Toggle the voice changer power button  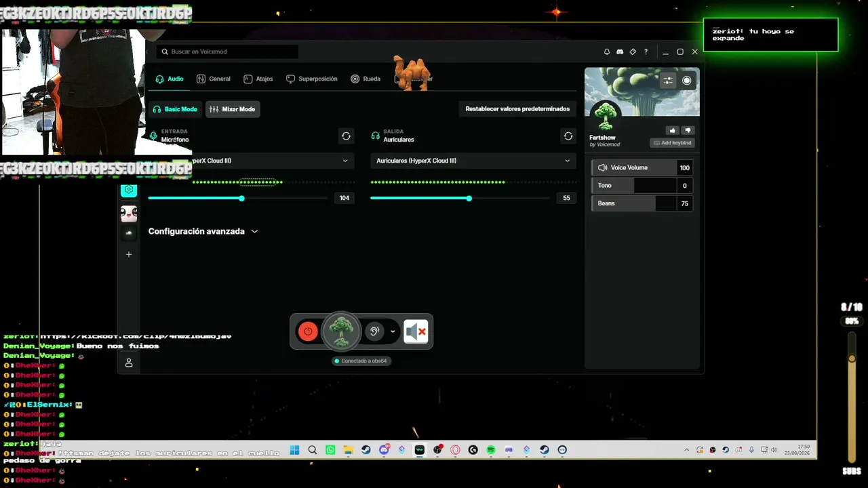[x=308, y=331]
